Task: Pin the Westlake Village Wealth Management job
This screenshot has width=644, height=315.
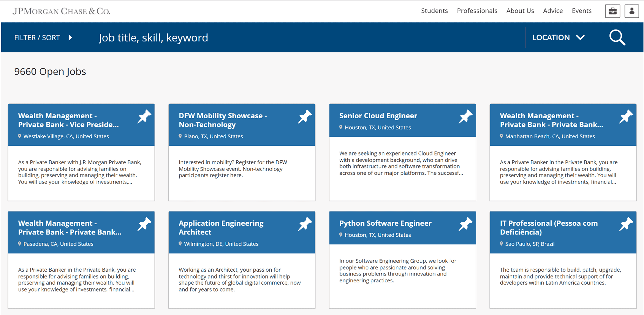Action: click(144, 117)
